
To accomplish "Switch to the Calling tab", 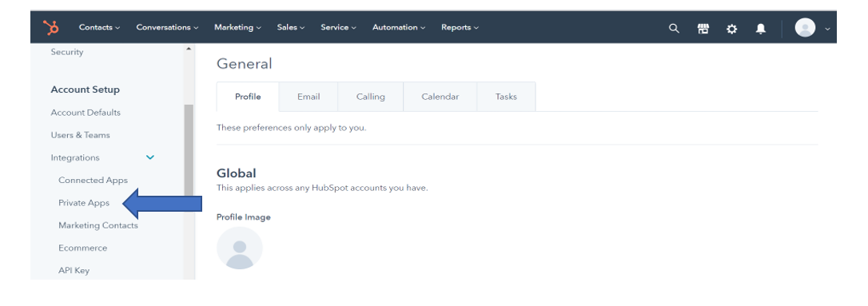I will coord(370,97).
